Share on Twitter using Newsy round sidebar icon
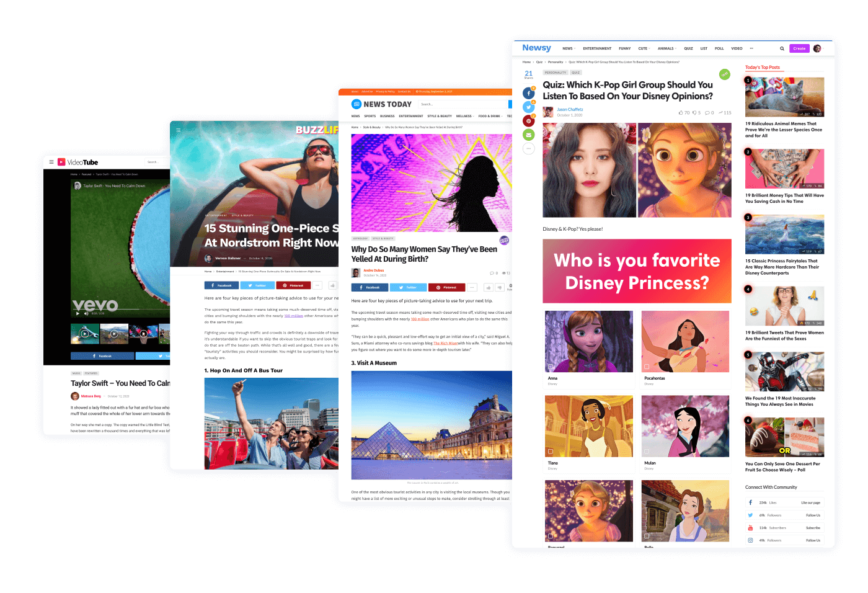The image size is (868, 593). [528, 107]
